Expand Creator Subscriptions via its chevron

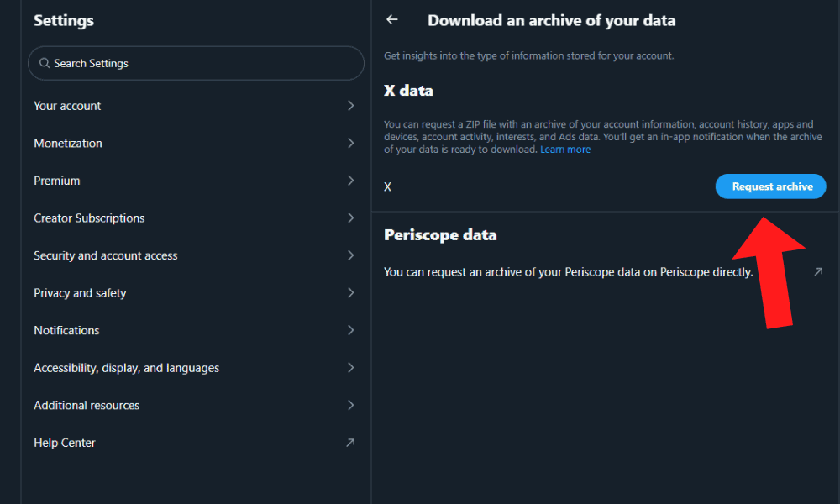(350, 218)
